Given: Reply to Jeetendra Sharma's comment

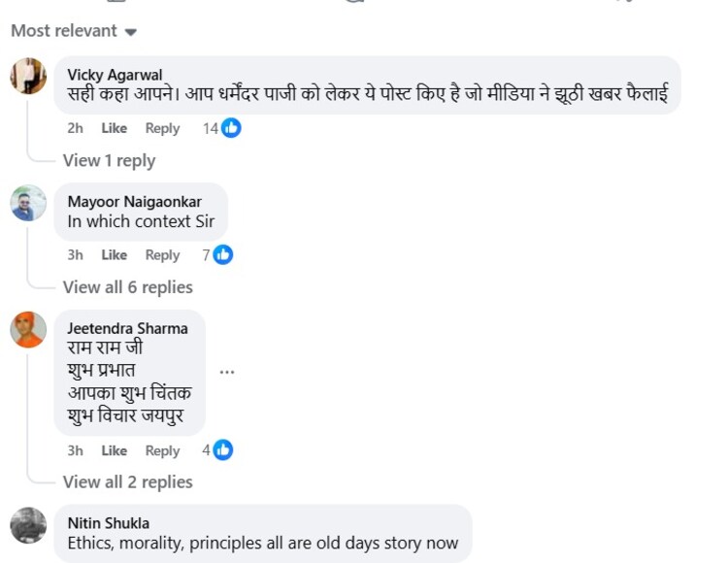Looking at the screenshot, I should click(x=162, y=450).
